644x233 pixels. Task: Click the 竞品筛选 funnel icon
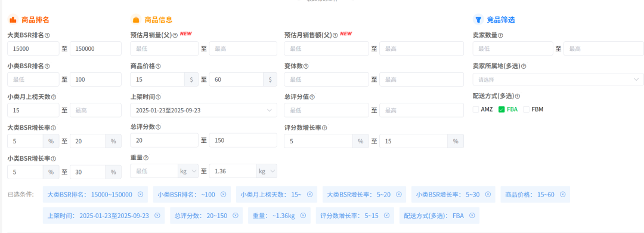tap(478, 19)
